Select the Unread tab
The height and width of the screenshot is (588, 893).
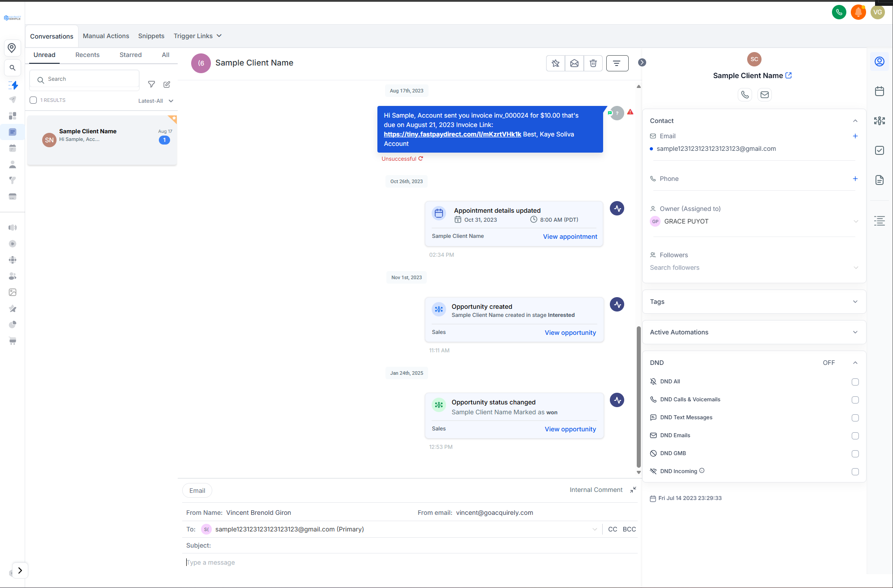(x=44, y=55)
